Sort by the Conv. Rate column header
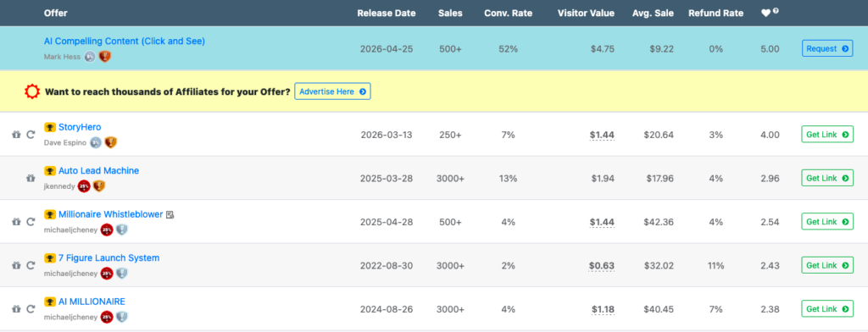The width and height of the screenshot is (868, 332). tap(509, 14)
